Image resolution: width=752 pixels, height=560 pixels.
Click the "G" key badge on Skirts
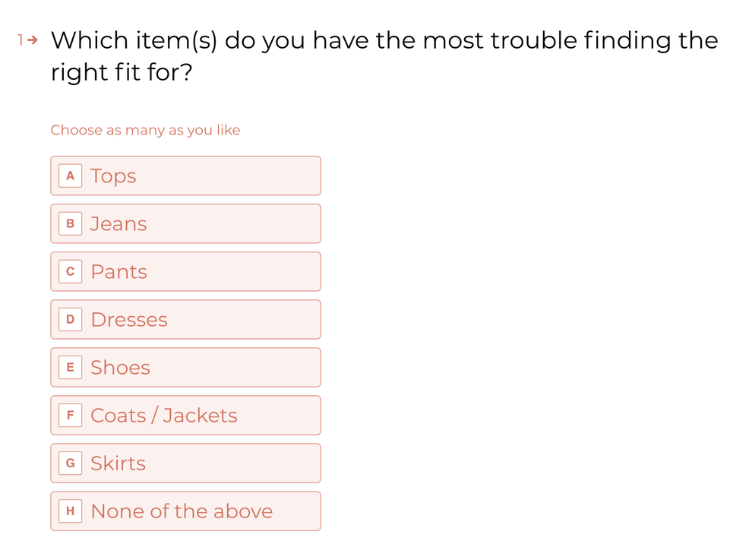click(x=70, y=463)
